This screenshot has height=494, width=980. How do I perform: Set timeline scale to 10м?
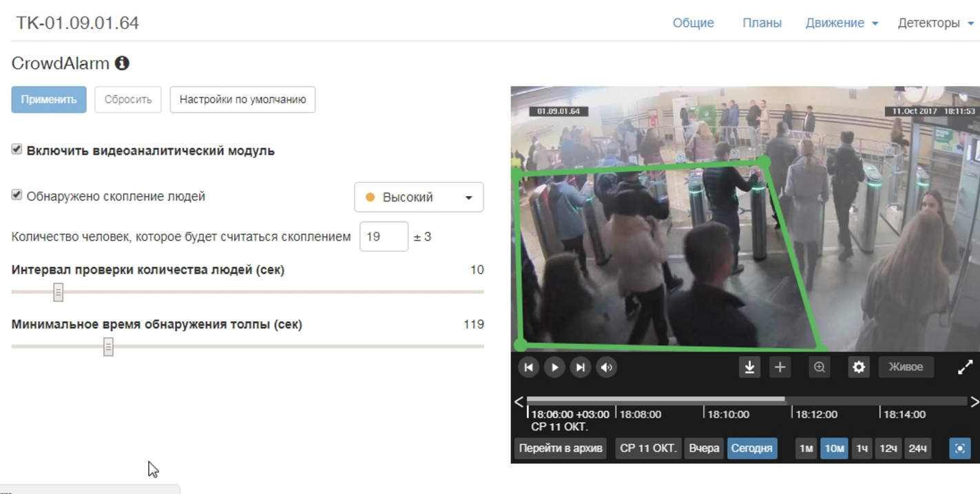click(834, 449)
